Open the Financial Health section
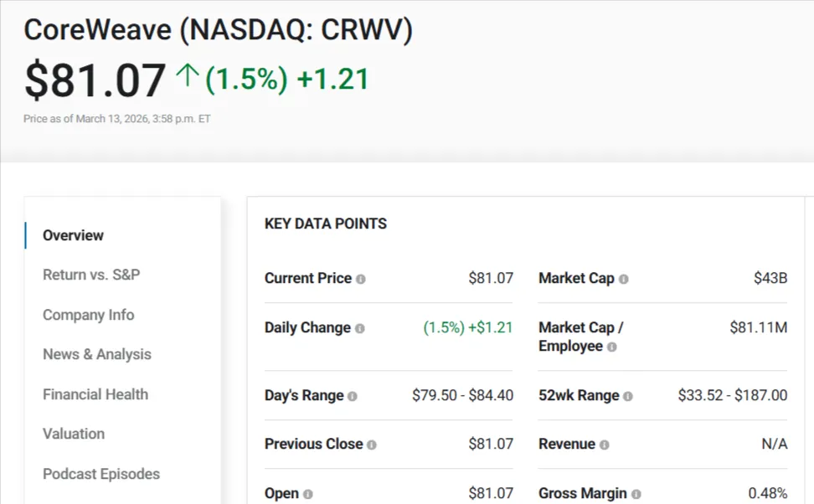Image resolution: width=814 pixels, height=504 pixels. (x=95, y=394)
